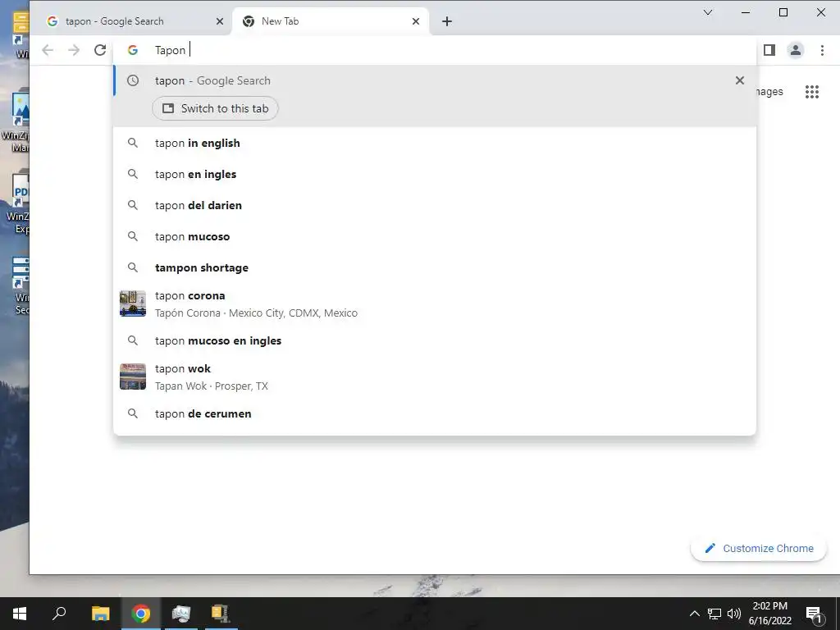
Task: Open the Google apps grid
Action: point(811,92)
